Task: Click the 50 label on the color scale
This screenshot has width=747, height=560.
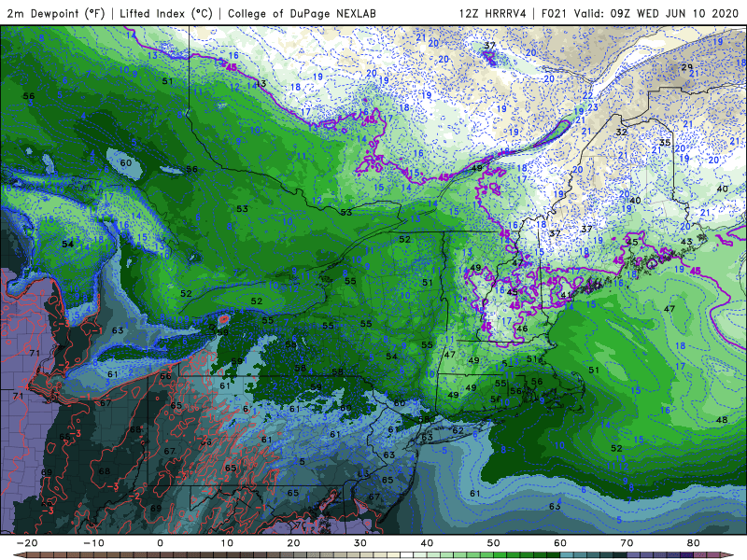Action: tap(494, 543)
